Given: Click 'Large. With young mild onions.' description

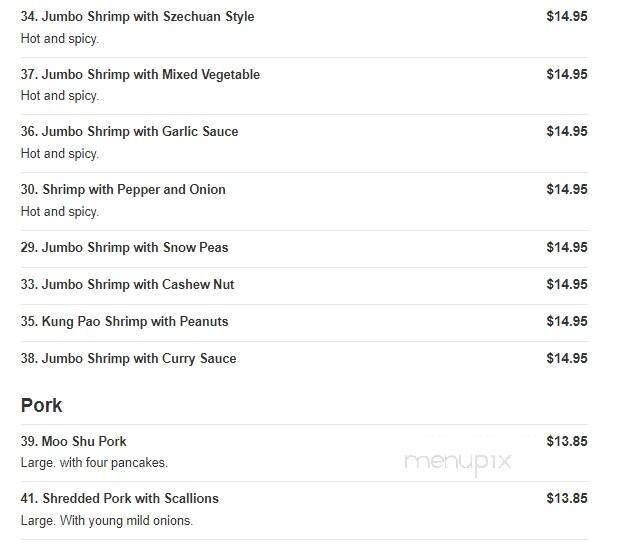Looking at the screenshot, I should [106, 521].
